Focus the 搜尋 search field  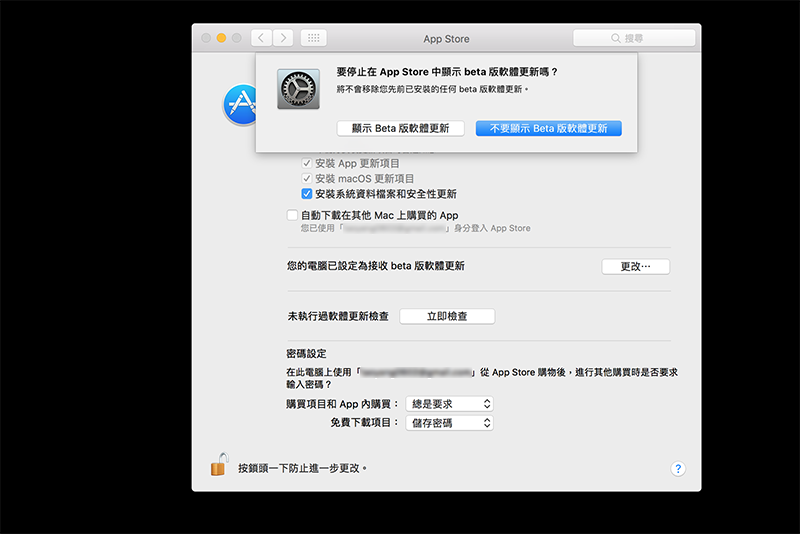634,38
